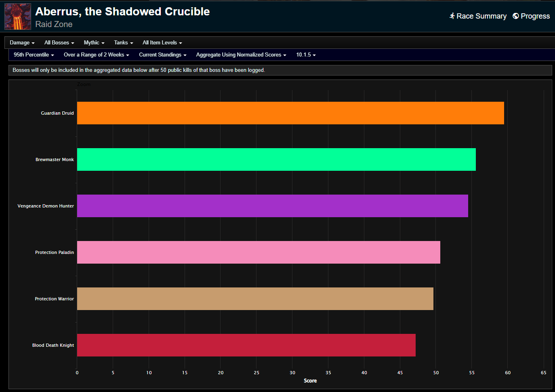
Task: Open the All Item Levels dropdown
Action: (162, 42)
